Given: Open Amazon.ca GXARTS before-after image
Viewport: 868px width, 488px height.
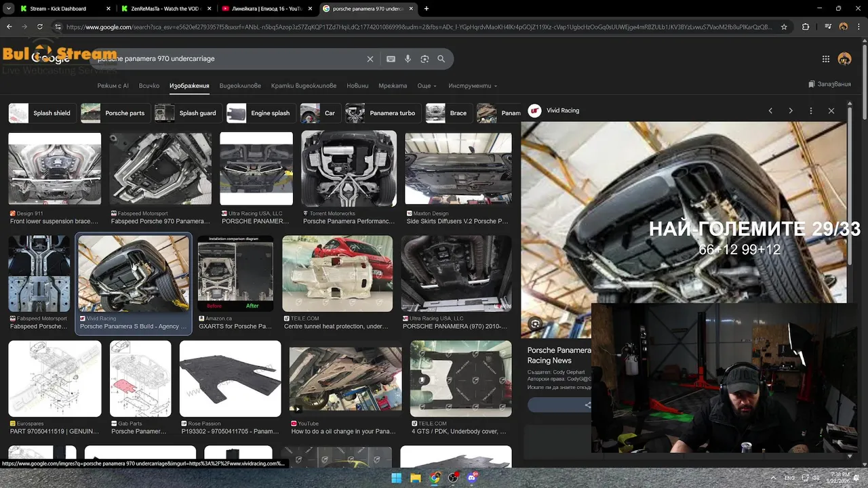Looking at the screenshot, I should (235, 274).
